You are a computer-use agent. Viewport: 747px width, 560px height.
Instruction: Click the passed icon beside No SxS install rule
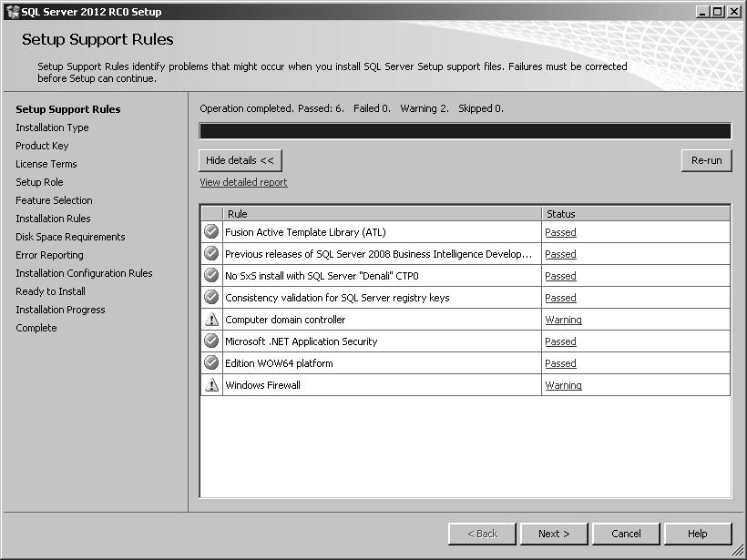(x=211, y=275)
